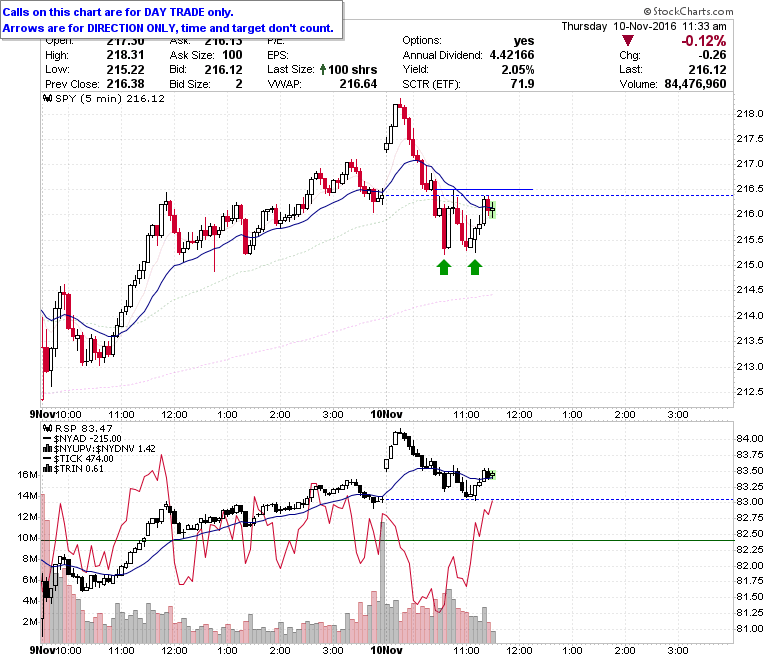780x659 pixels.
Task: Click the 216.5 price axis label
Action: coord(750,188)
